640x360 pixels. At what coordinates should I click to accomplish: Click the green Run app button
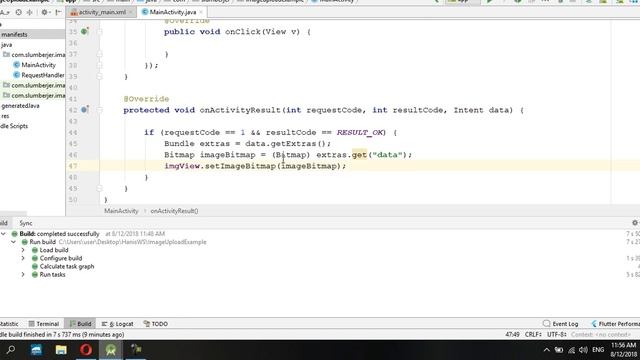click(x=489, y=2)
